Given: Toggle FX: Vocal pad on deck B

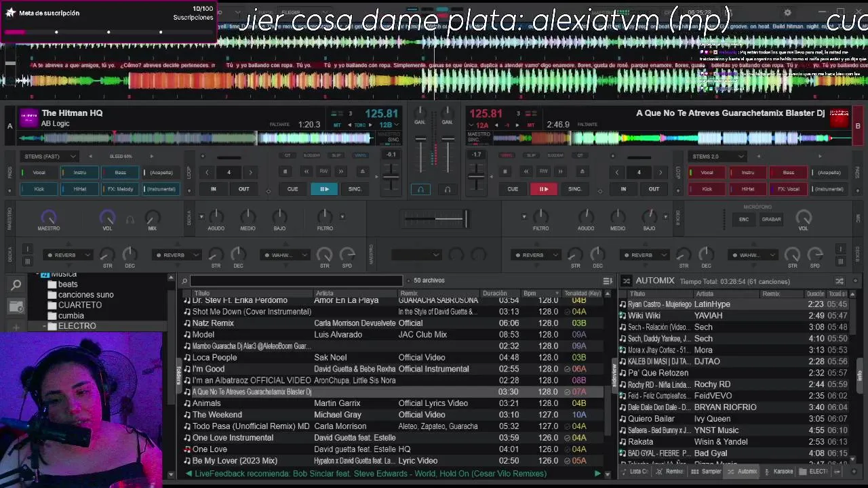Looking at the screenshot, I should 788,189.
